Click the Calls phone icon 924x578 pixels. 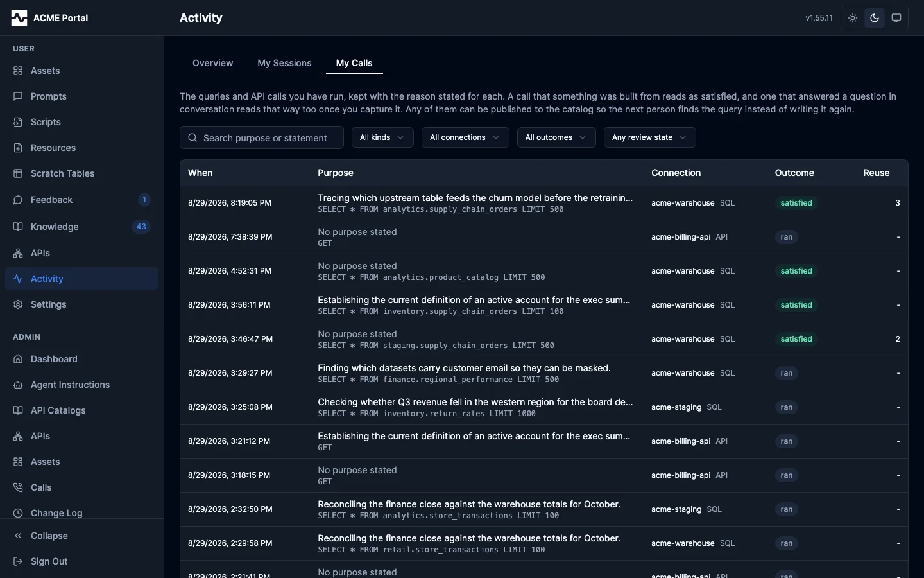pos(18,487)
